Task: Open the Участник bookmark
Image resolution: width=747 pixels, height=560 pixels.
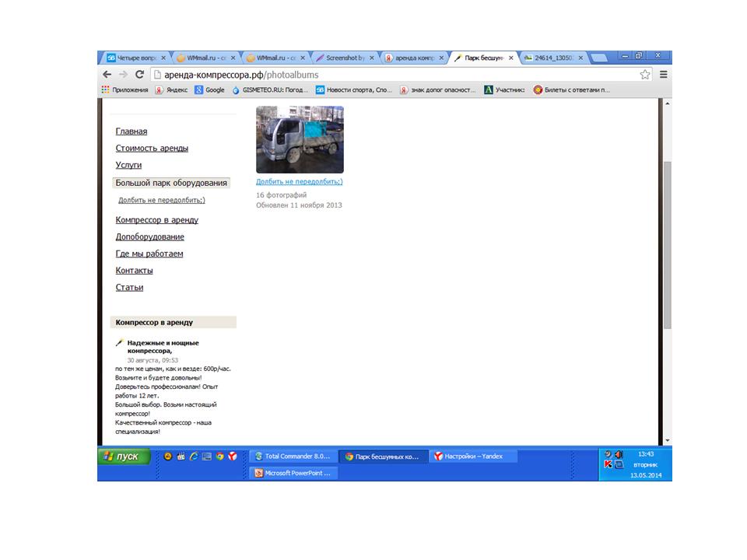Action: coord(504,89)
